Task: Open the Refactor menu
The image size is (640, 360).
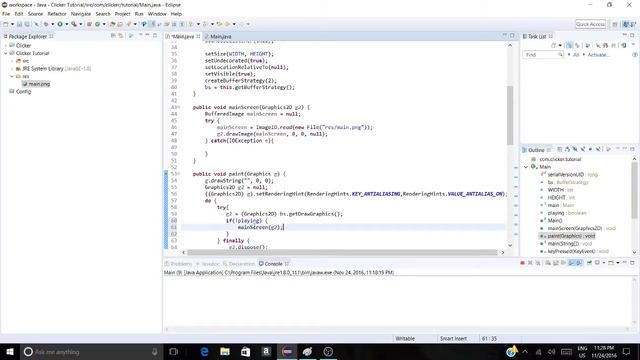Action: (57, 14)
